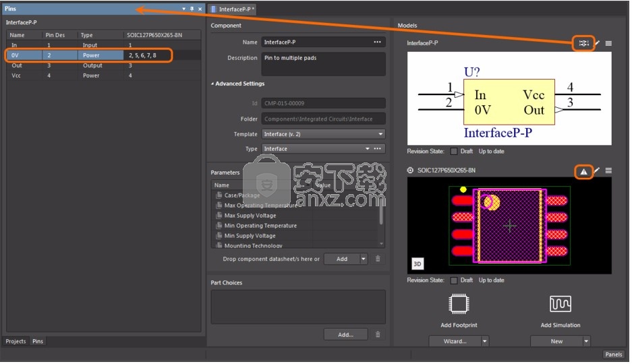The image size is (632, 364).
Task: Open the Name field ellipsis options
Action: pyautogui.click(x=377, y=42)
